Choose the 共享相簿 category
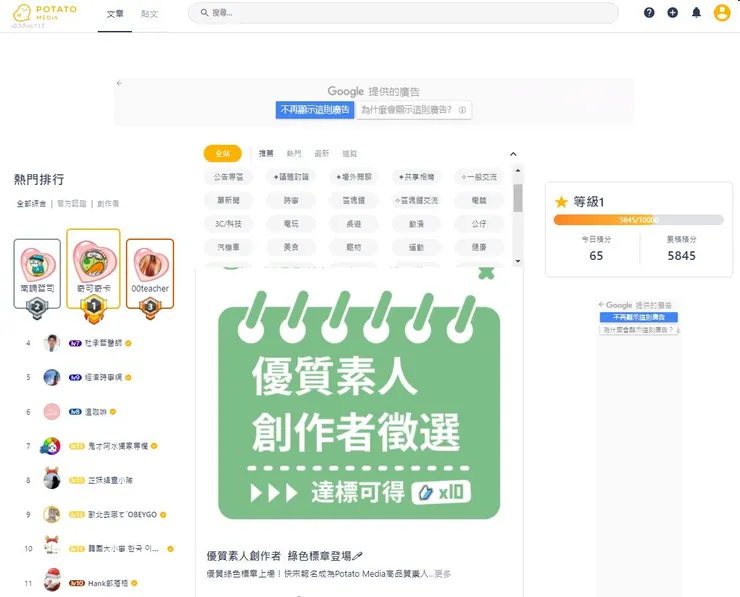The image size is (740, 597). [416, 177]
